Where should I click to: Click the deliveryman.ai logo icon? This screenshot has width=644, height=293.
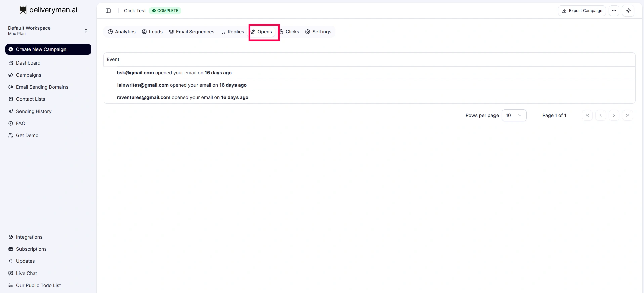23,10
